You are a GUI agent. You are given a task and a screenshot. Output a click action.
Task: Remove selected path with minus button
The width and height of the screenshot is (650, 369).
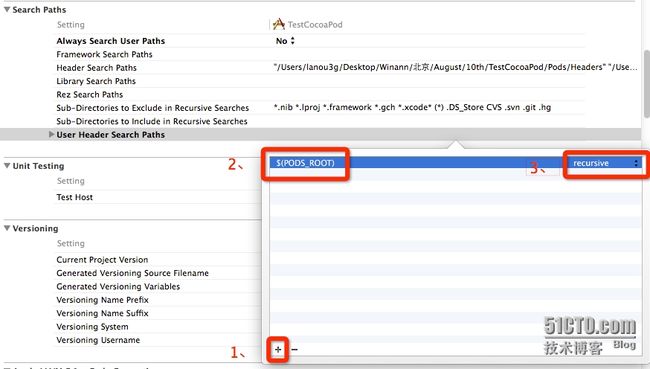pos(294,350)
